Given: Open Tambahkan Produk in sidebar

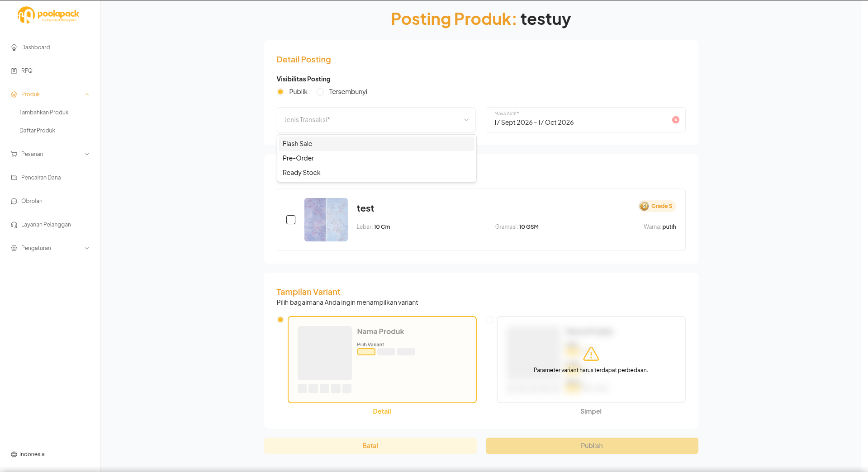Looking at the screenshot, I should tap(44, 113).
